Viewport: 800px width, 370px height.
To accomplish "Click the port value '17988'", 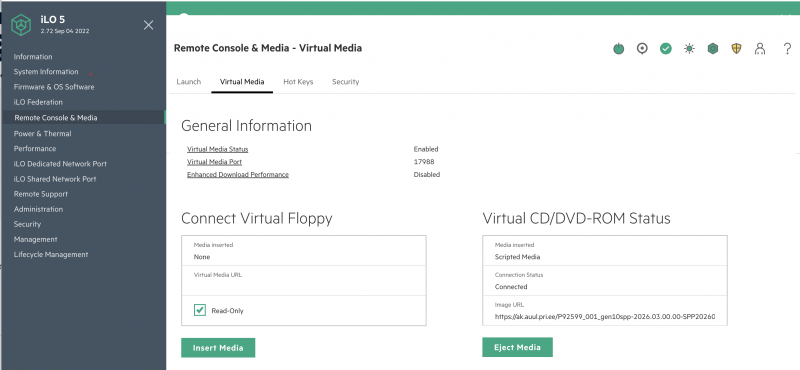I will coord(424,162).
